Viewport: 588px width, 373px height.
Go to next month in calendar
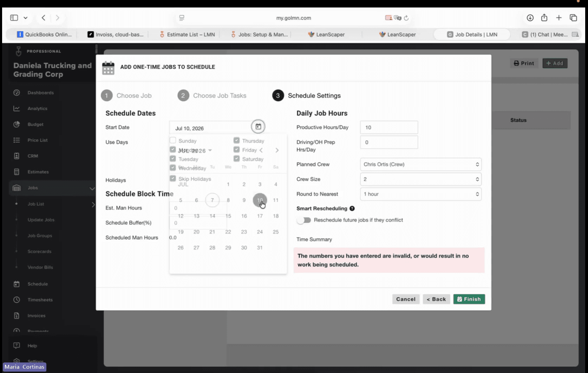277,150
